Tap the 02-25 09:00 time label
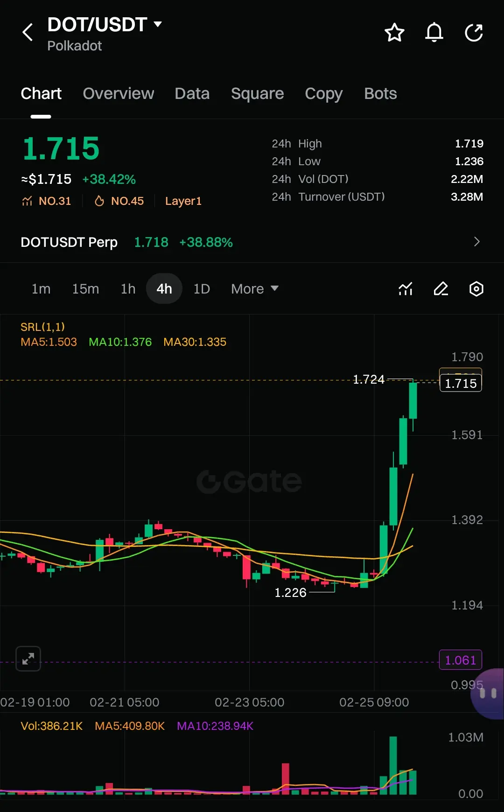504x812 pixels. [x=374, y=702]
